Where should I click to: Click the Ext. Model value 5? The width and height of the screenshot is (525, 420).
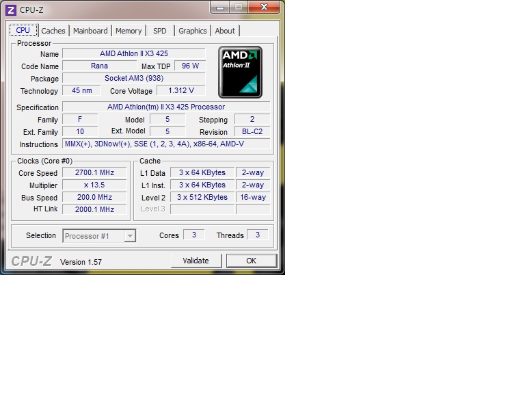(167, 131)
